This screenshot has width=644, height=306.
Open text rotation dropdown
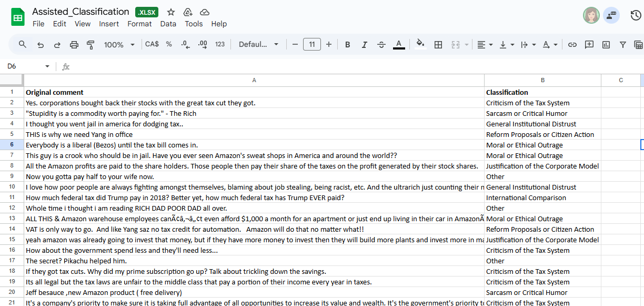[x=550, y=45]
